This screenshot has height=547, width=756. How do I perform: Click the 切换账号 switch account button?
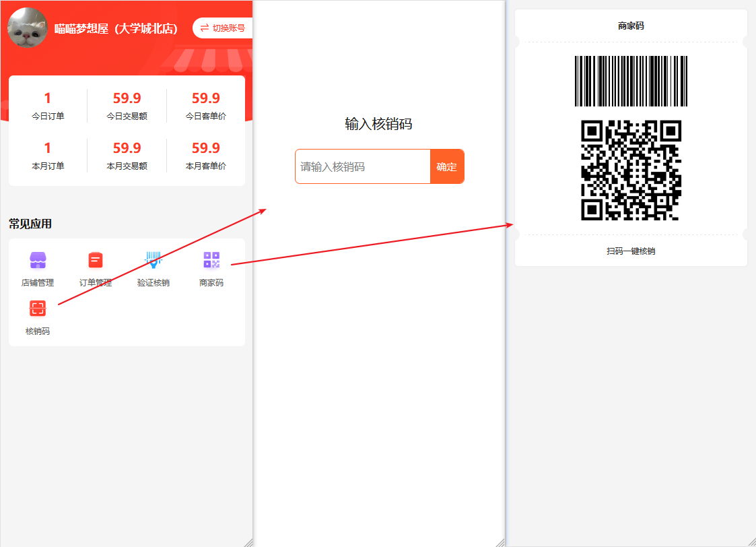[222, 28]
